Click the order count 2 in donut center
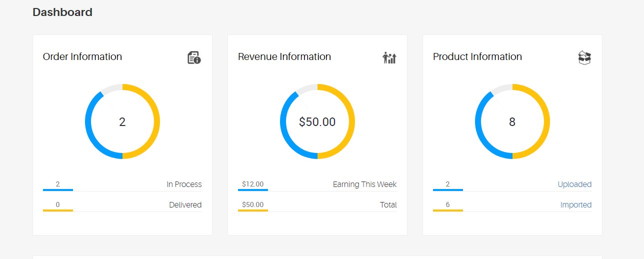 coord(122,122)
